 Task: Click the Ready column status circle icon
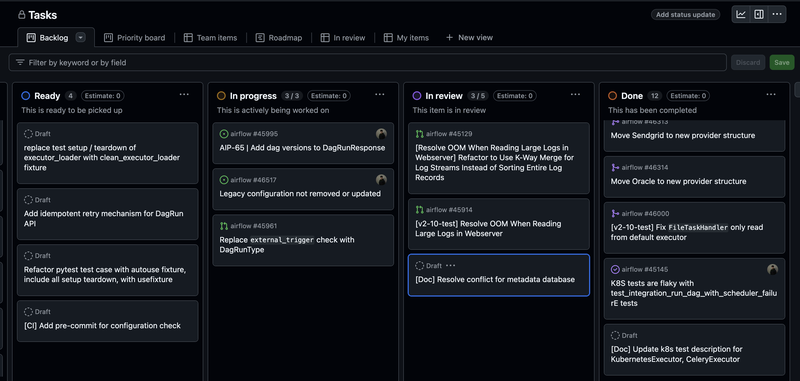tap(26, 96)
